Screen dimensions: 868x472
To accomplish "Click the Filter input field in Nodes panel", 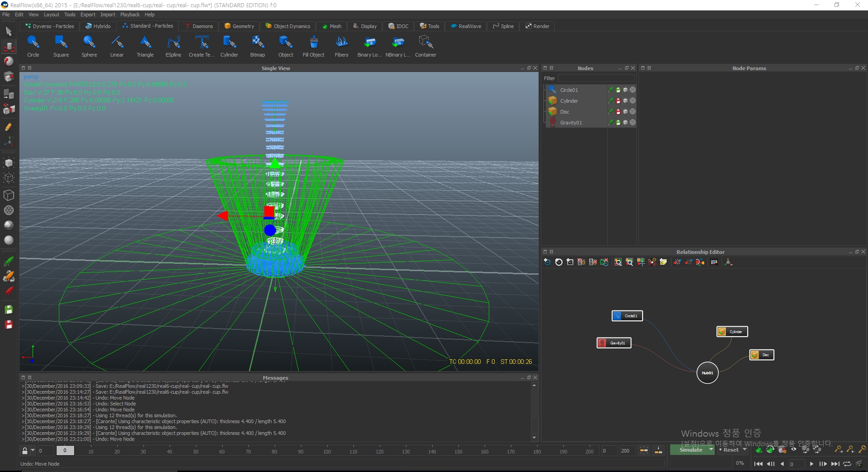I will [x=596, y=78].
